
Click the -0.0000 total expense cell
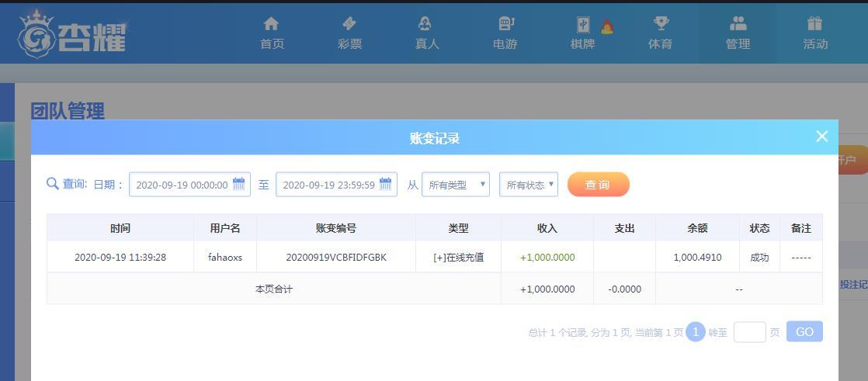tap(624, 289)
